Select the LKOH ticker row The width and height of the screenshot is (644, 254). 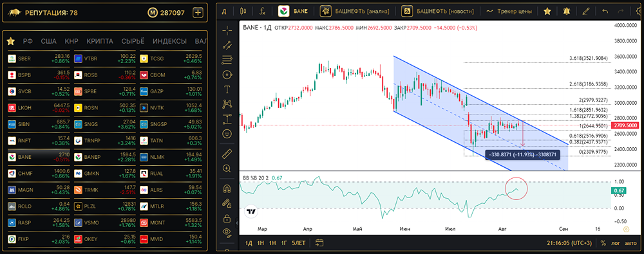click(x=39, y=107)
